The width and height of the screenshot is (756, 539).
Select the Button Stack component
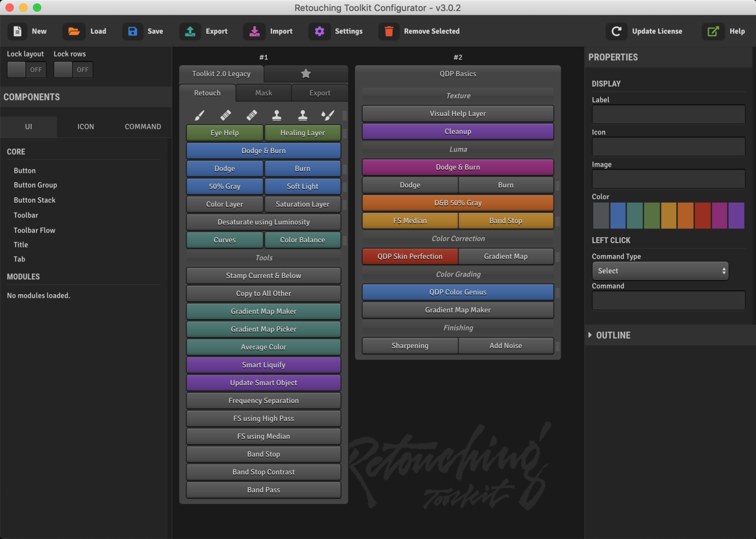coord(34,201)
